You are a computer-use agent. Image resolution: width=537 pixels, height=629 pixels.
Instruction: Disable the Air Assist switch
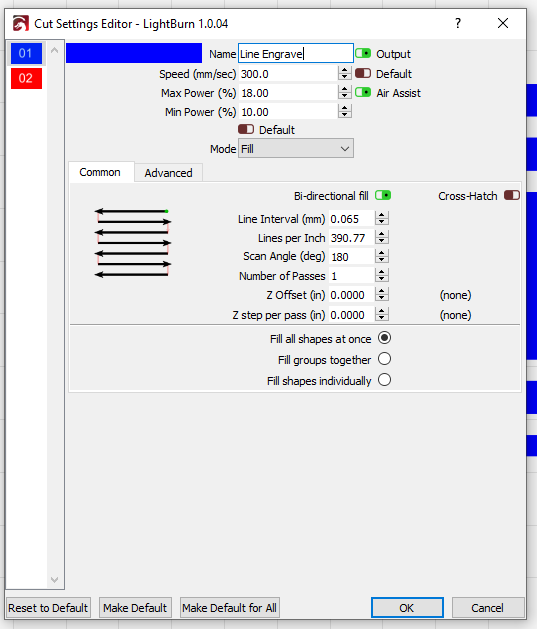coord(363,93)
